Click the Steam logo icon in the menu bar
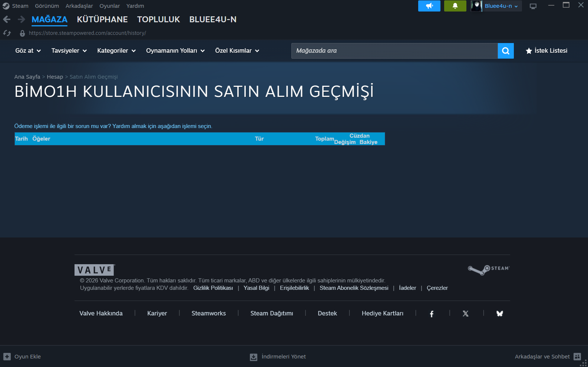Viewport: 588px width, 367px height. (x=6, y=6)
